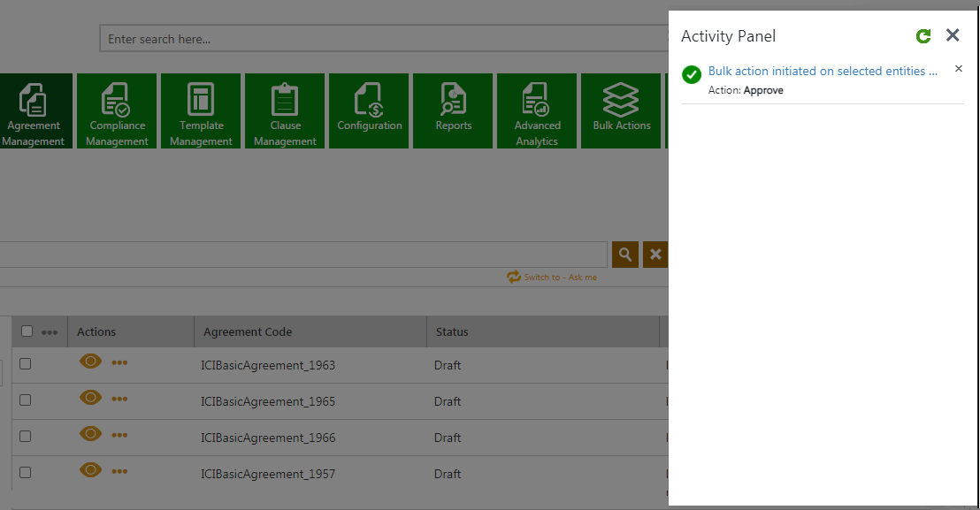The image size is (980, 510).
Task: Open the Template Management tile
Action: point(201,110)
